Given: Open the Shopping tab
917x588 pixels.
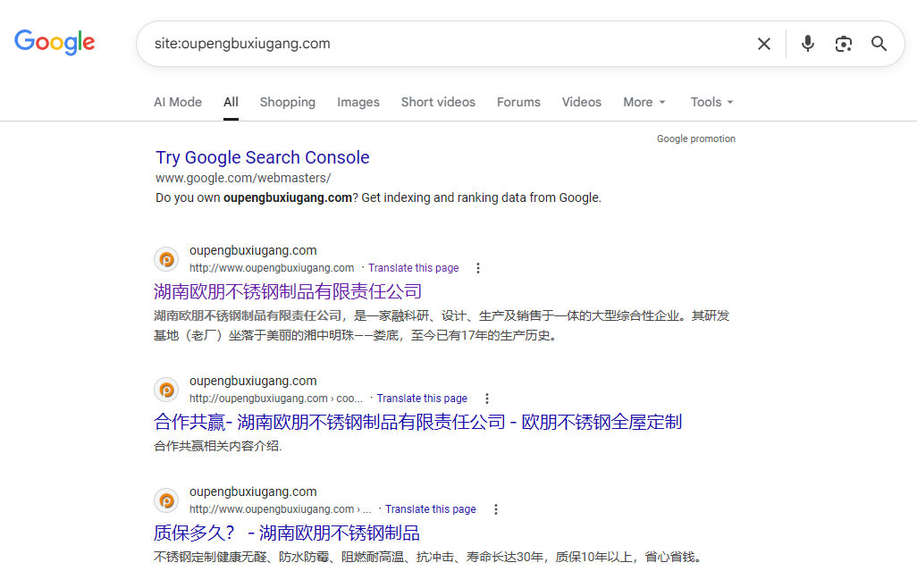Looking at the screenshot, I should coord(288,102).
